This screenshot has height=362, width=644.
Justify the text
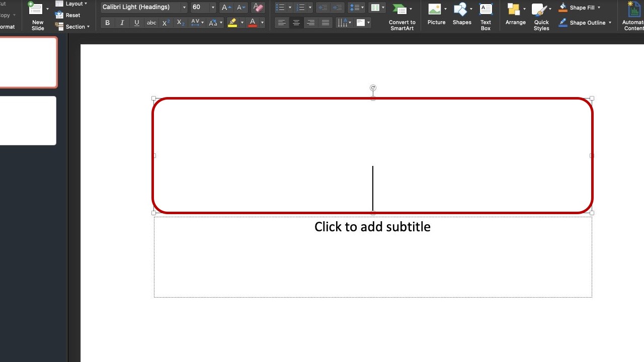326,23
